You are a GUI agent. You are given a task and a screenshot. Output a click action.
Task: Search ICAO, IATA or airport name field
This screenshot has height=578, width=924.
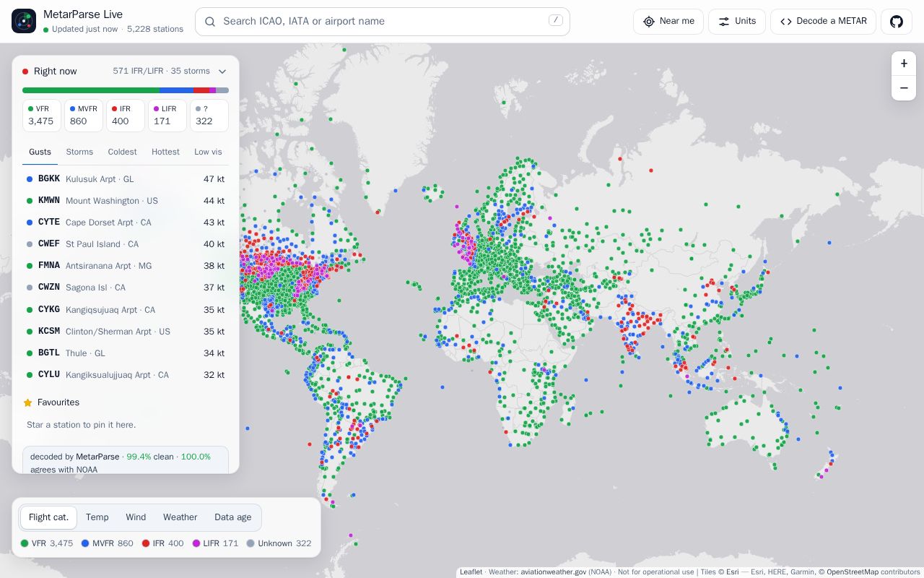point(383,22)
